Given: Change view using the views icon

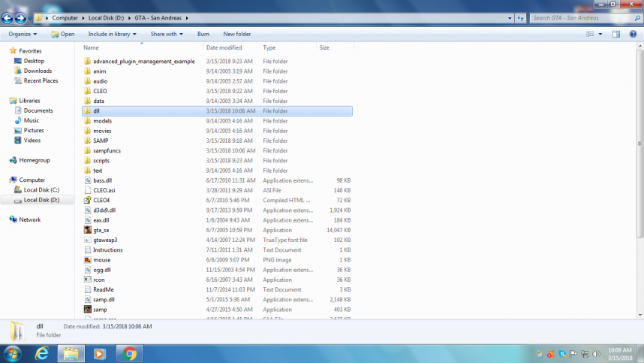Looking at the screenshot, I should 590,34.
